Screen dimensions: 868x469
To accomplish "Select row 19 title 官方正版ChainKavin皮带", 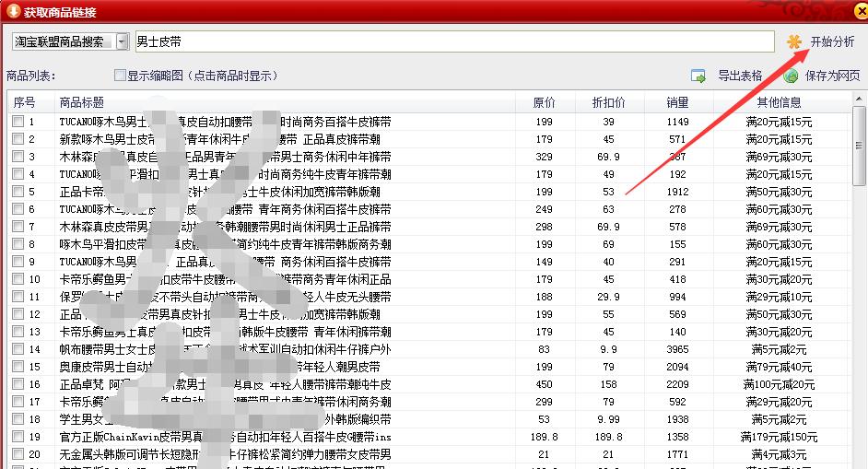I will [x=226, y=437].
